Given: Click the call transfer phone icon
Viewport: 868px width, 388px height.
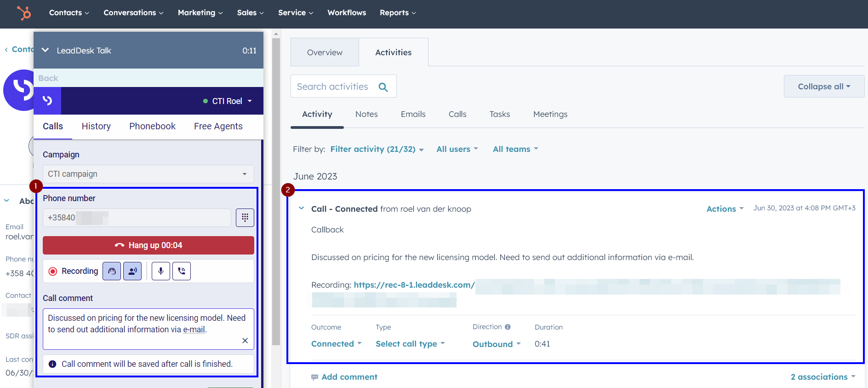Looking at the screenshot, I should point(182,271).
